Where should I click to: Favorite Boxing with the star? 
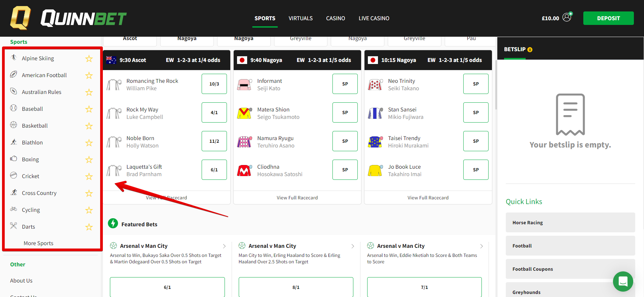tap(89, 160)
